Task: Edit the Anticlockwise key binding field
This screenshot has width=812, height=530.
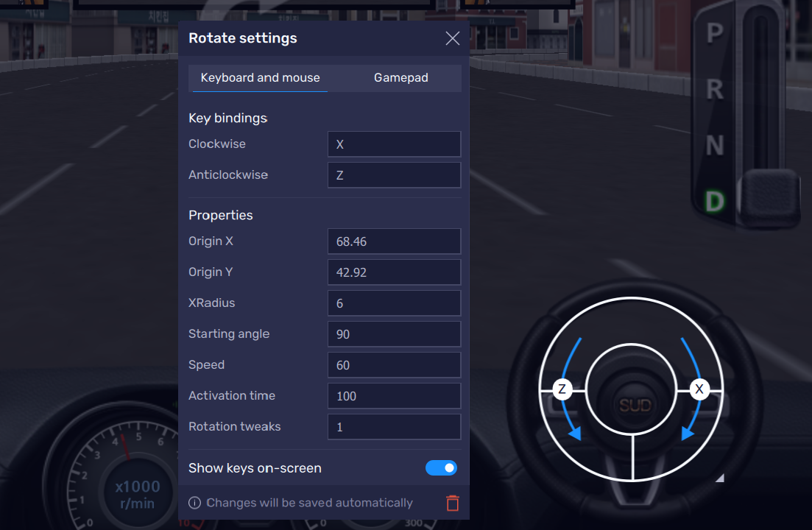Action: coord(394,175)
